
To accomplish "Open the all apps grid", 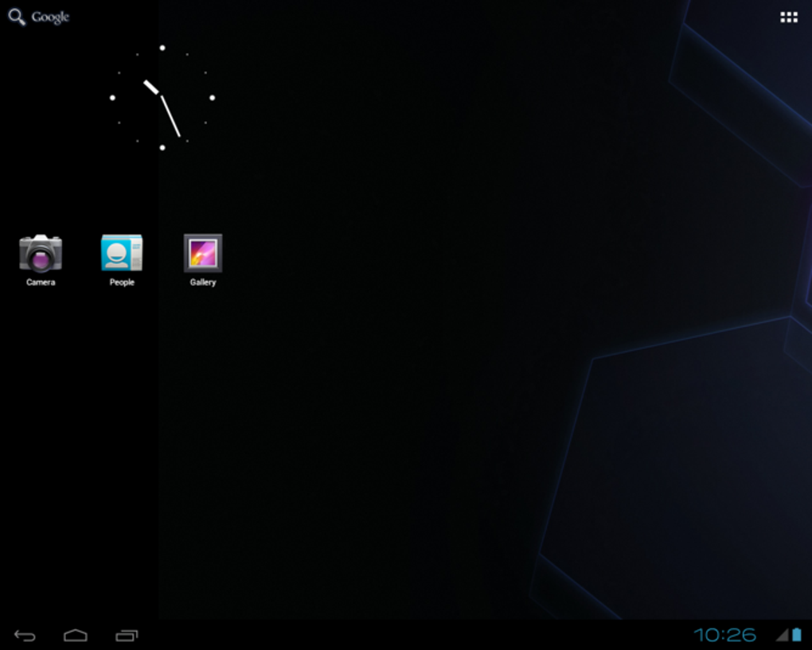I will tap(789, 18).
